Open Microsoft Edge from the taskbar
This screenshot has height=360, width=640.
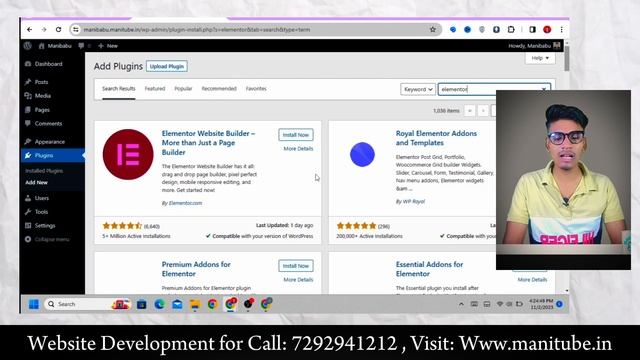(159, 304)
